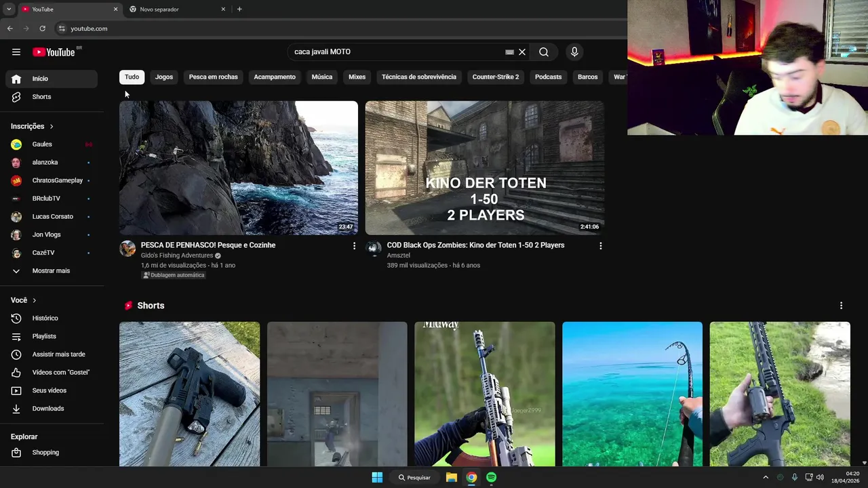This screenshot has width=868, height=488.
Task: Open Lucas Corsato channel subscription
Action: [52, 217]
